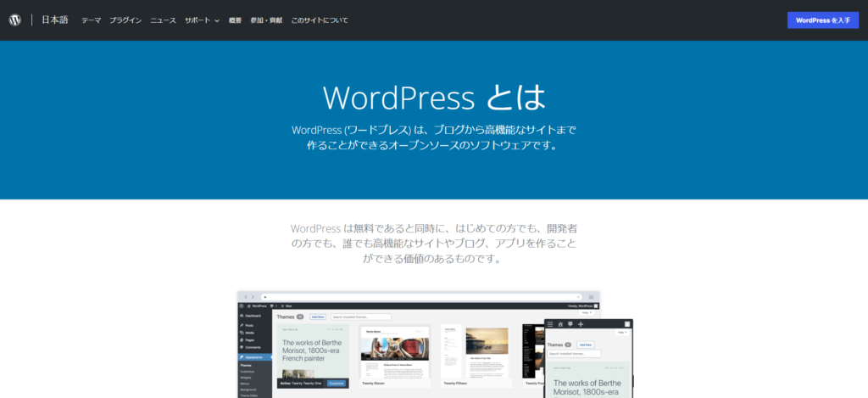The image size is (868, 398).
Task: Click the hero text starting 'WordPress (ワードプレス) は'
Action: [434, 138]
